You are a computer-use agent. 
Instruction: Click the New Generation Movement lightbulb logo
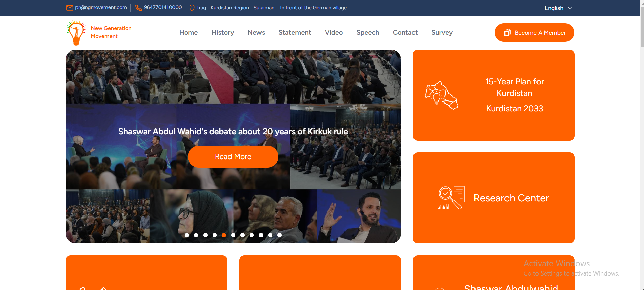tap(76, 32)
